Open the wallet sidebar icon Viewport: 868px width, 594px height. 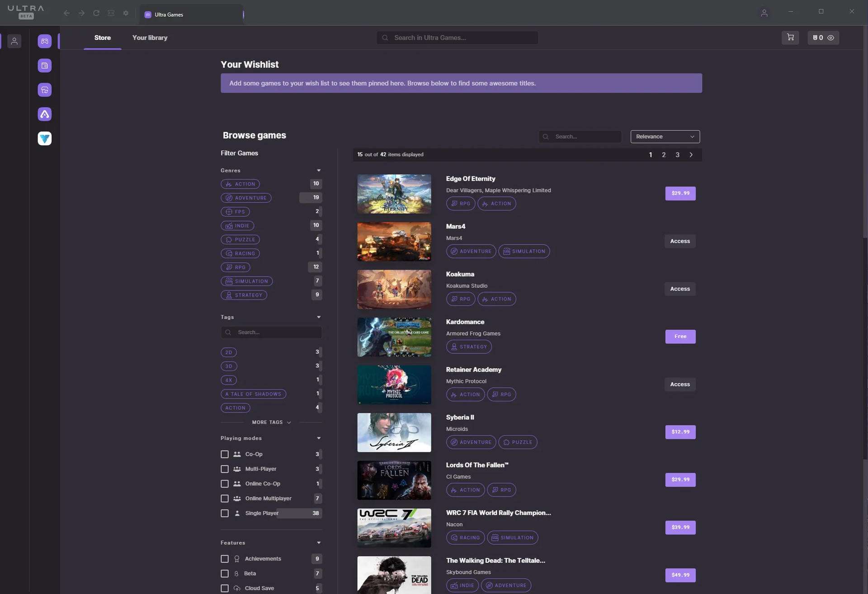point(44,66)
